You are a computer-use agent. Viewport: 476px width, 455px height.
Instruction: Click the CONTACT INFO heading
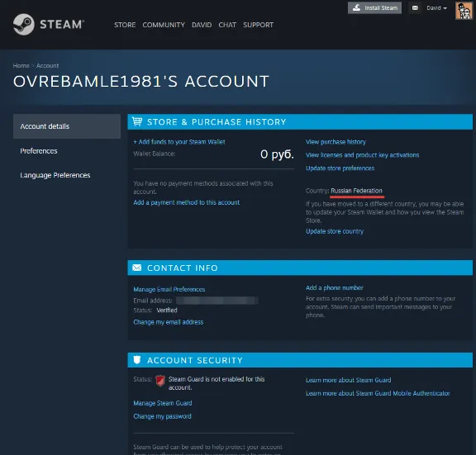tap(183, 268)
